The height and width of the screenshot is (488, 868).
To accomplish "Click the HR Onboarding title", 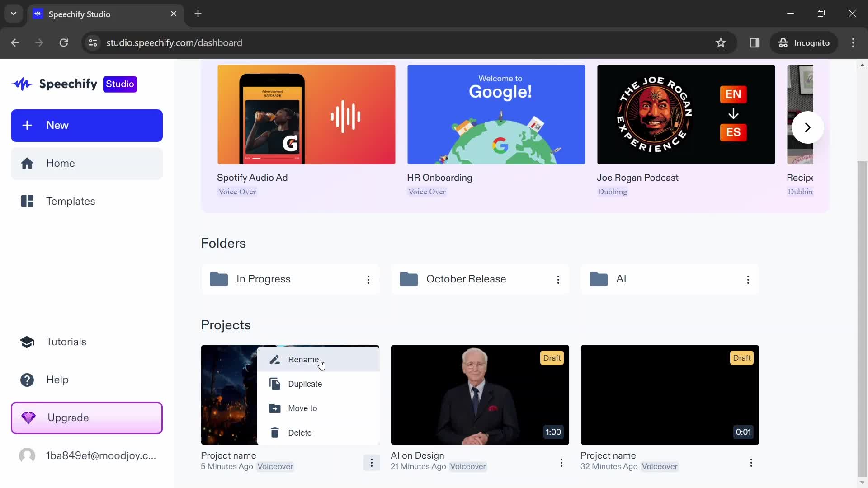I will pos(439,178).
